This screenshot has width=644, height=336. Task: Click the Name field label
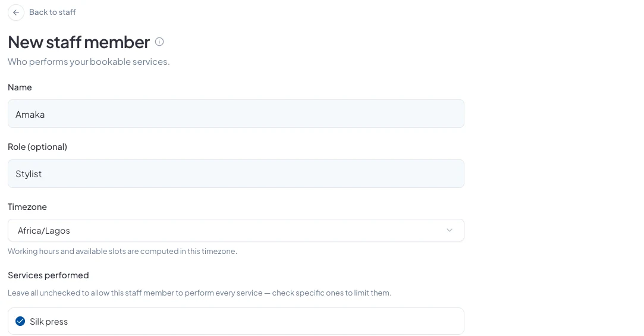pos(20,87)
